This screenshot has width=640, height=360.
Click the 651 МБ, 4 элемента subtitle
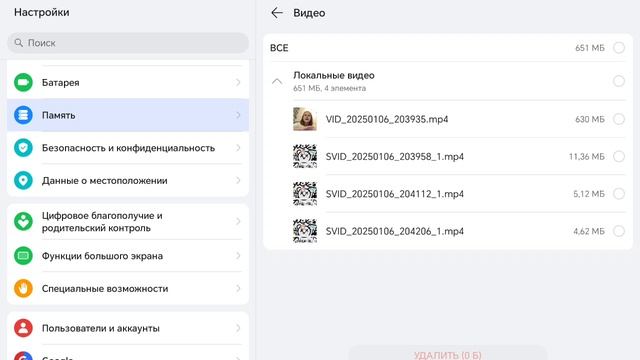(x=329, y=88)
